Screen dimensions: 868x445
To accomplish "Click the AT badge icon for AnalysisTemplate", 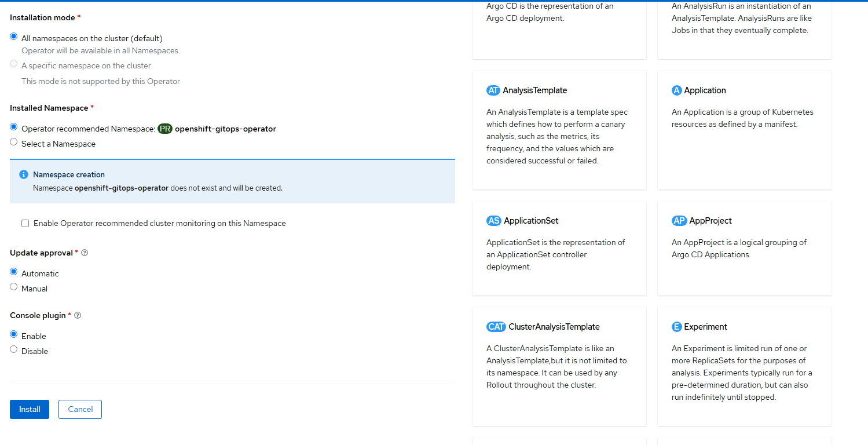I will click(493, 90).
